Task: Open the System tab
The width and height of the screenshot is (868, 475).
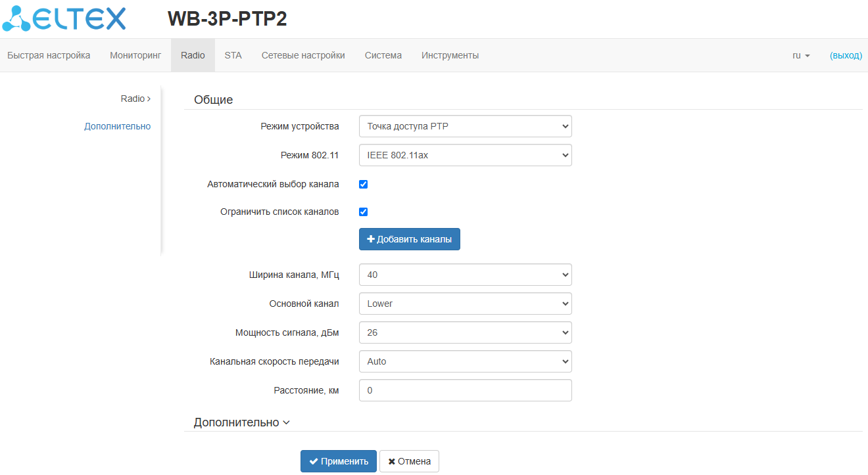Action: click(383, 56)
